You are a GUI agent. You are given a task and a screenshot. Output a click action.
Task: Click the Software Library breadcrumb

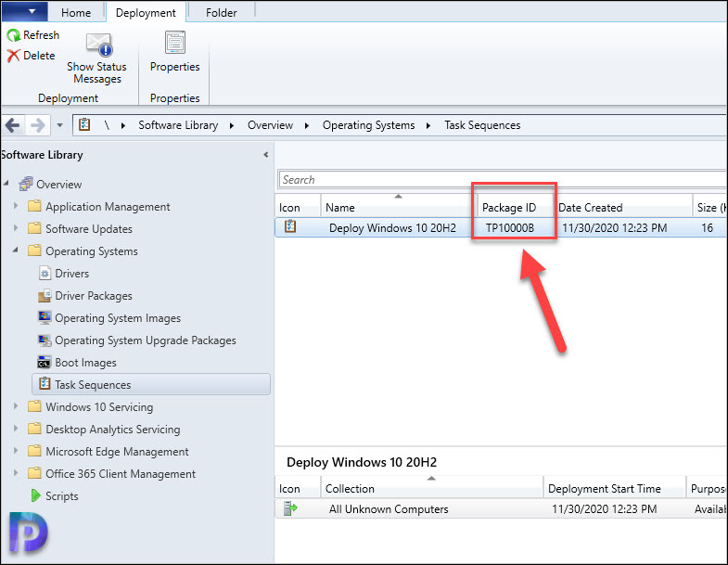pyautogui.click(x=178, y=125)
